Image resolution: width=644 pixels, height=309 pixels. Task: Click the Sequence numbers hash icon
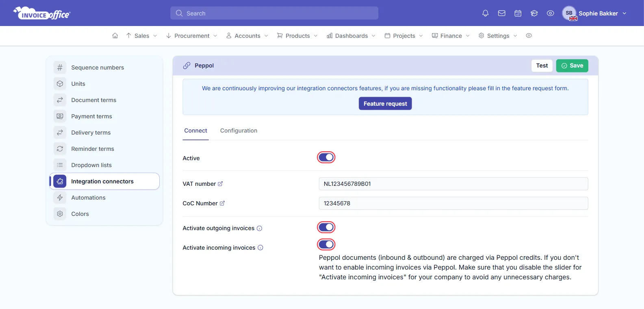click(x=60, y=67)
